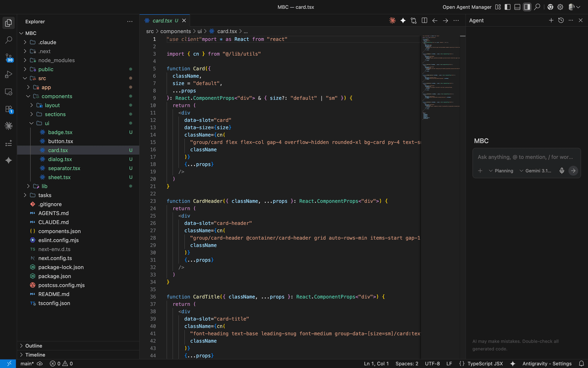Toggle the secondary side bar (agent panel)
The height and width of the screenshot is (368, 588).
pyautogui.click(x=527, y=7)
